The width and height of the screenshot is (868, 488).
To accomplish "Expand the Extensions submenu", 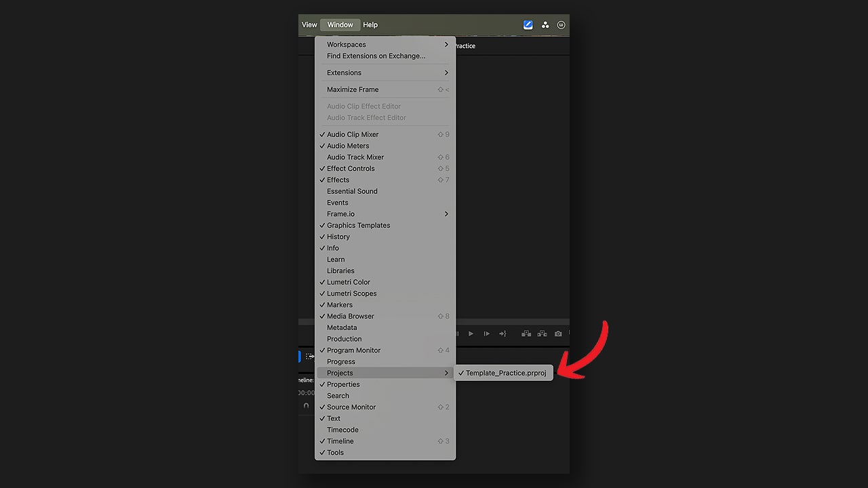I will pos(385,73).
